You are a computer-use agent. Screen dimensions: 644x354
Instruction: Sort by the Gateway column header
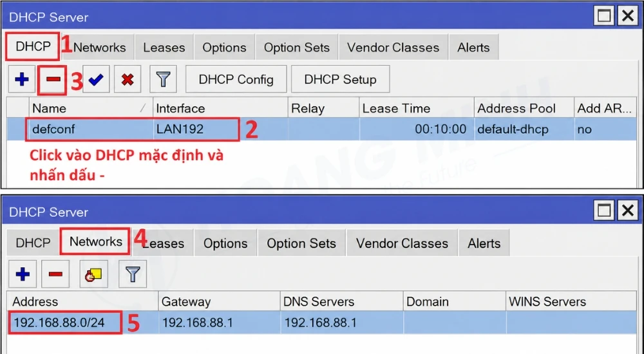(219, 301)
